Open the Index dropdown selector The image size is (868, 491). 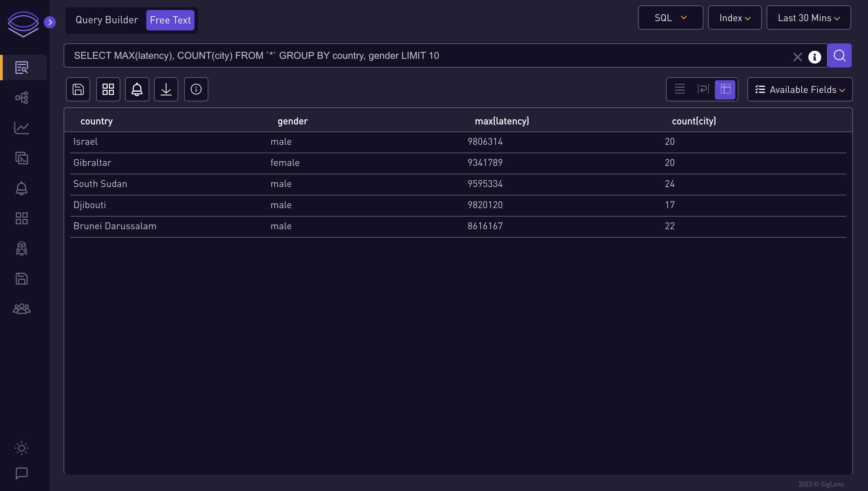(734, 17)
